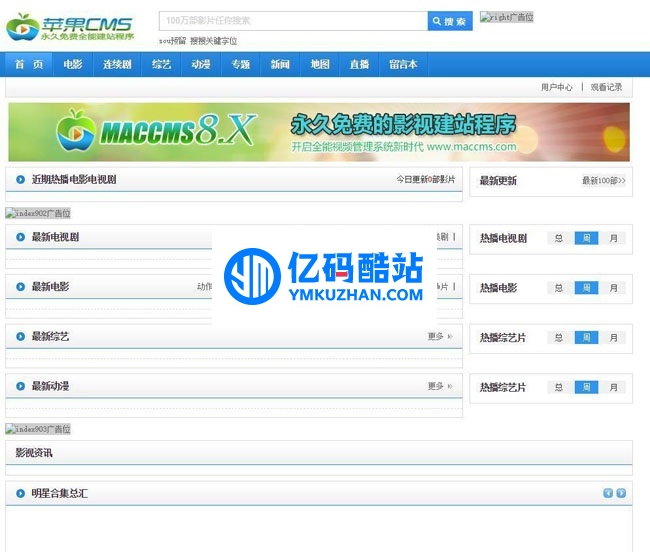
Task: Open the 首页 navigation tab
Action: point(29,64)
